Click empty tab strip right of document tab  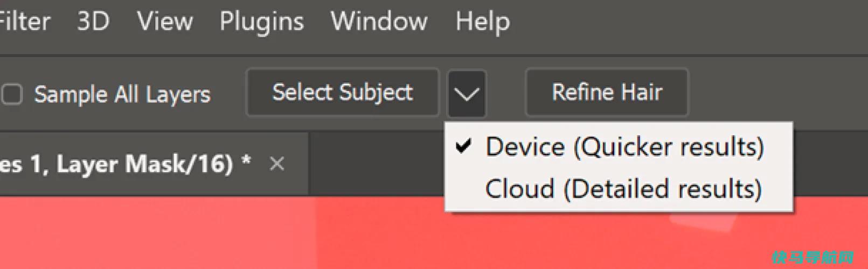click(376, 164)
